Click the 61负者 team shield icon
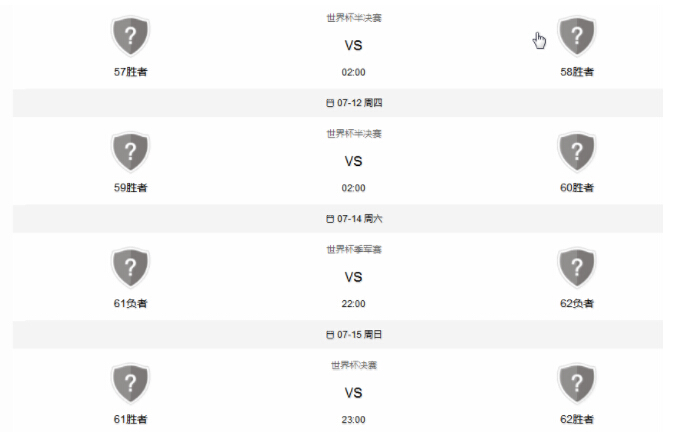677x441 pixels. pos(130,267)
